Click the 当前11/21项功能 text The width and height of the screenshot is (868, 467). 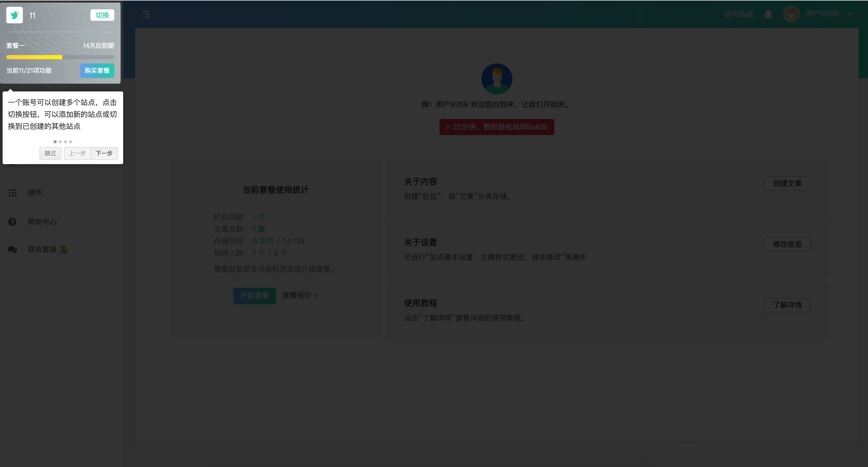pos(29,70)
